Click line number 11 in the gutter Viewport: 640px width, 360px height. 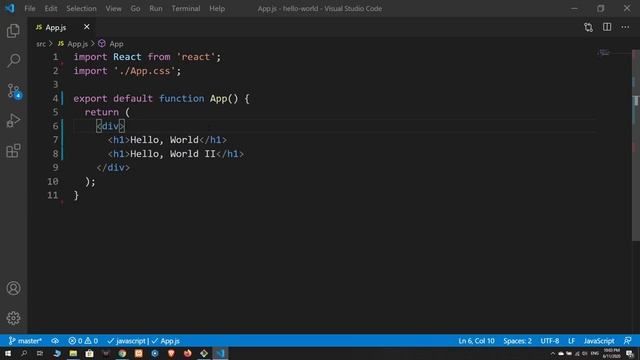click(53, 195)
